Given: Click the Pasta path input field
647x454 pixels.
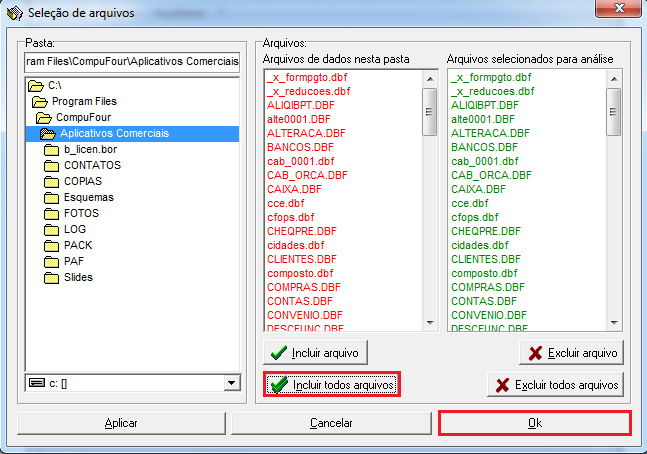Looking at the screenshot, I should click(132, 62).
